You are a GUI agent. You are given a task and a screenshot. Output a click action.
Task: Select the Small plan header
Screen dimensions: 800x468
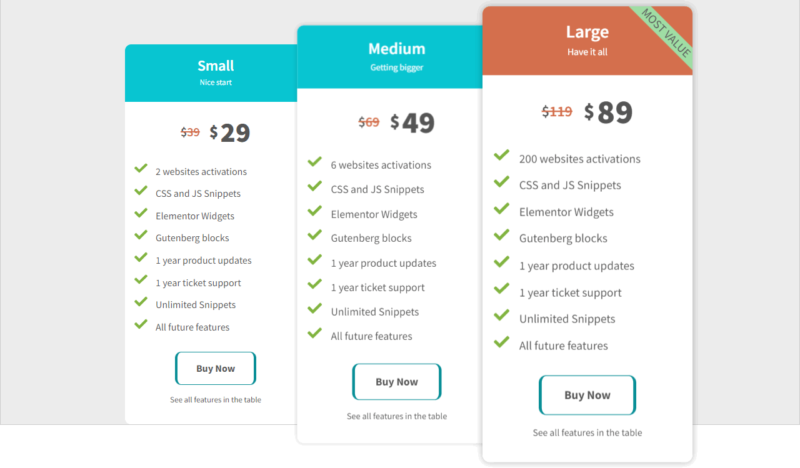point(211,73)
